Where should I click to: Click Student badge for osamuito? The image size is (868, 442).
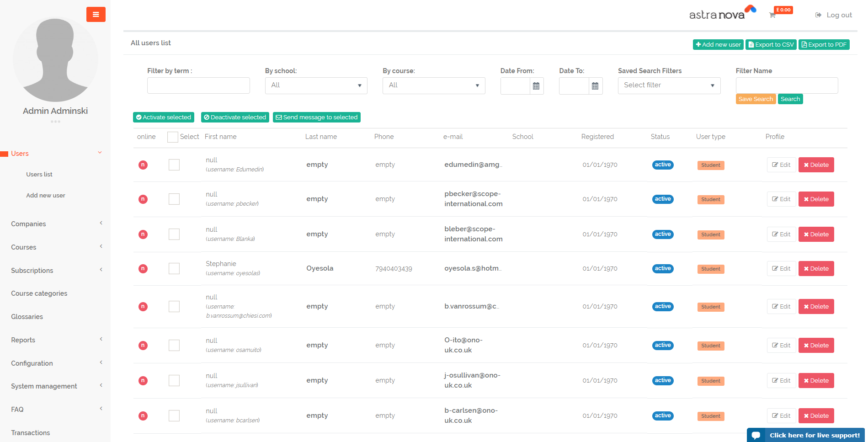[711, 346]
